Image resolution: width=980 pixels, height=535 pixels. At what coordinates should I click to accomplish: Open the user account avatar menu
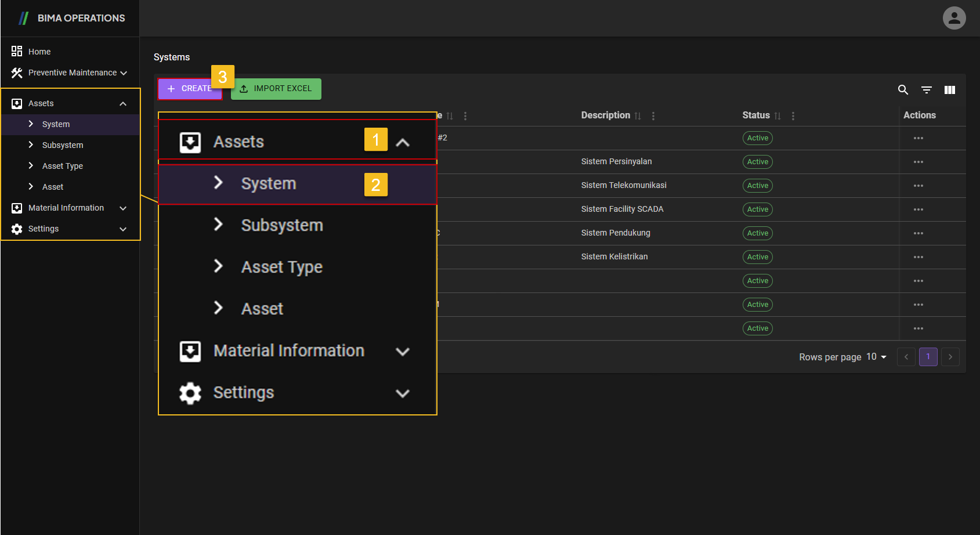[x=954, y=18]
